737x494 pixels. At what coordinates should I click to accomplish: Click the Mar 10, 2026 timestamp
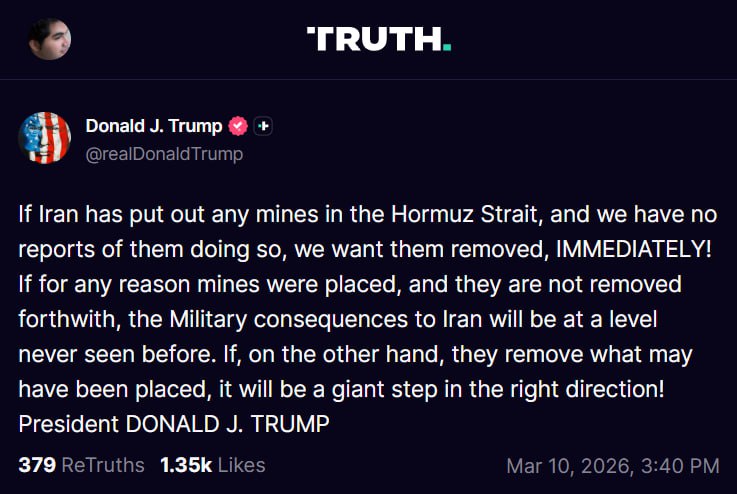click(612, 465)
